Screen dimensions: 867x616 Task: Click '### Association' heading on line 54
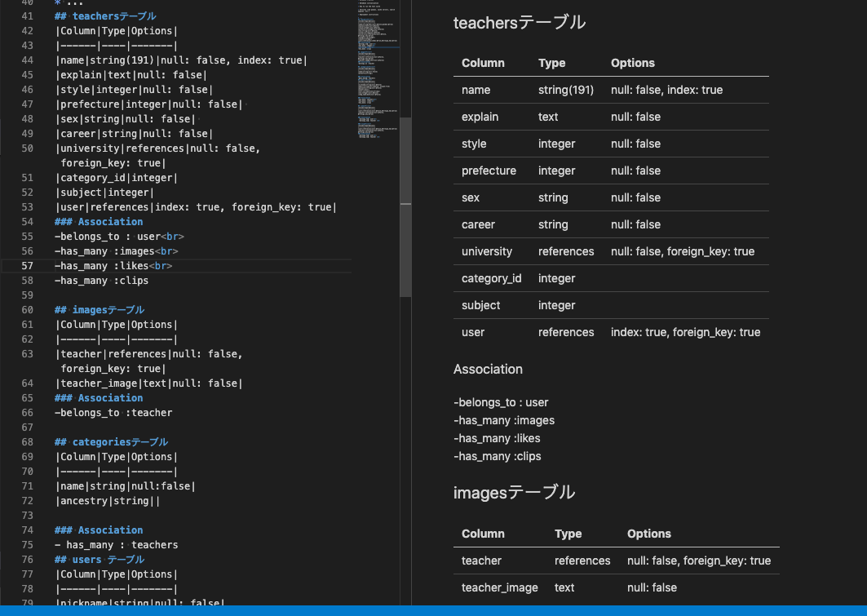(x=99, y=222)
